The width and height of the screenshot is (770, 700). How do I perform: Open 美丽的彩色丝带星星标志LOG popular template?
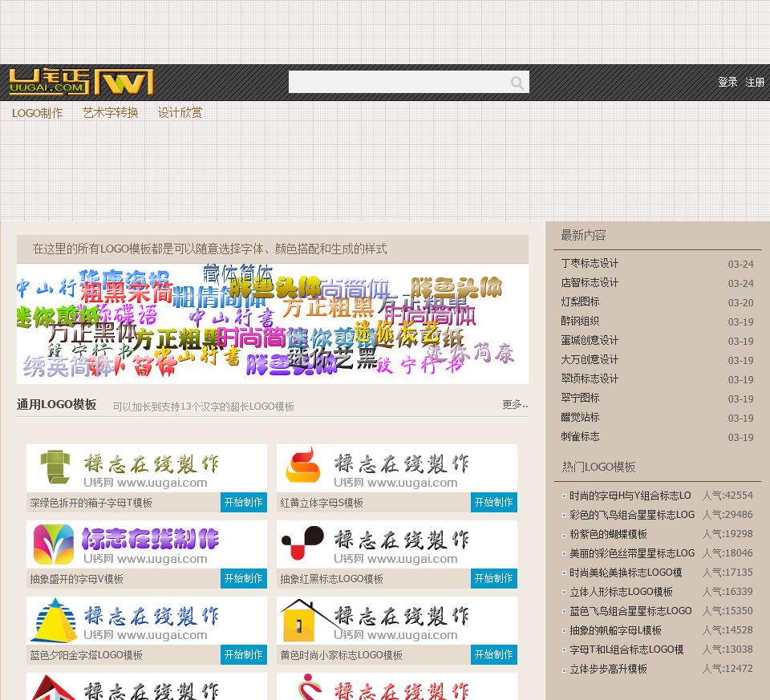click(632, 553)
